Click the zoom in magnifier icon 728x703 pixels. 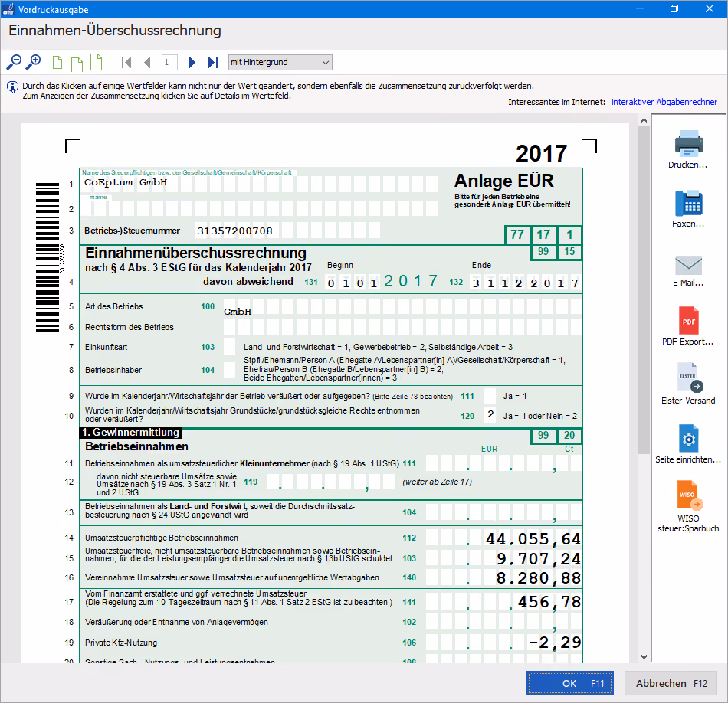coord(33,62)
